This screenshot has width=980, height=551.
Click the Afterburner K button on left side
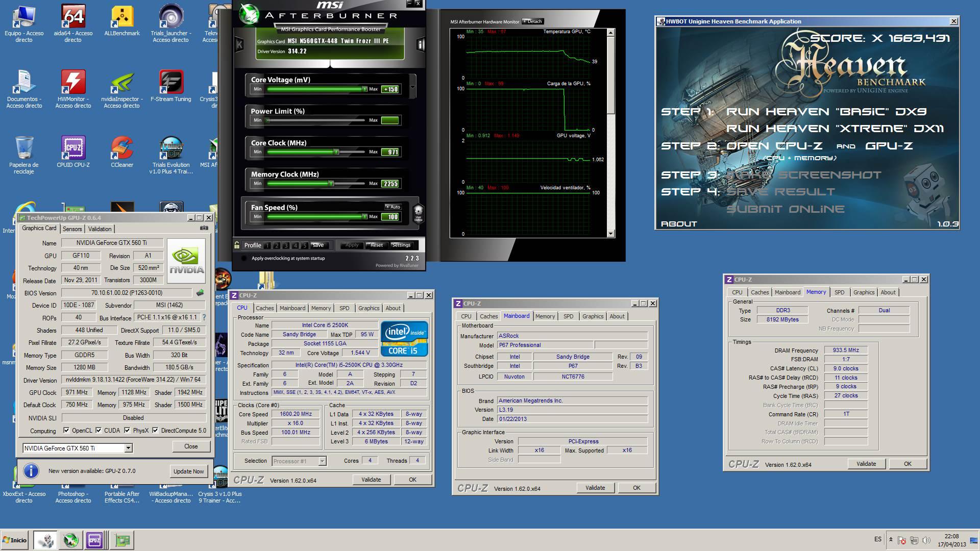(239, 44)
